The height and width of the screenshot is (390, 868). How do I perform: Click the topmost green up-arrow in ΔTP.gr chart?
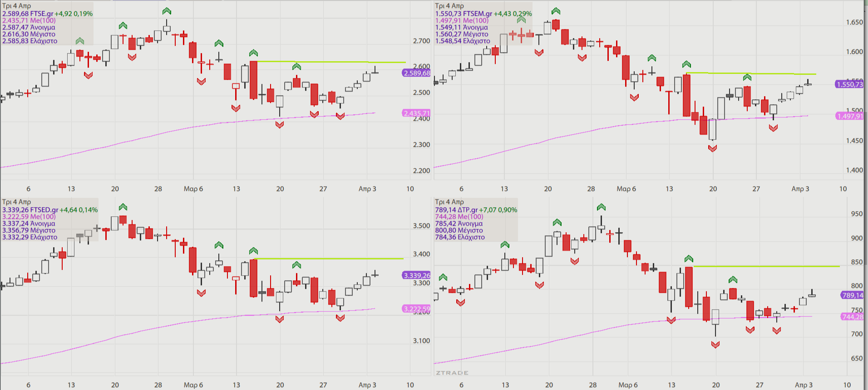point(602,207)
